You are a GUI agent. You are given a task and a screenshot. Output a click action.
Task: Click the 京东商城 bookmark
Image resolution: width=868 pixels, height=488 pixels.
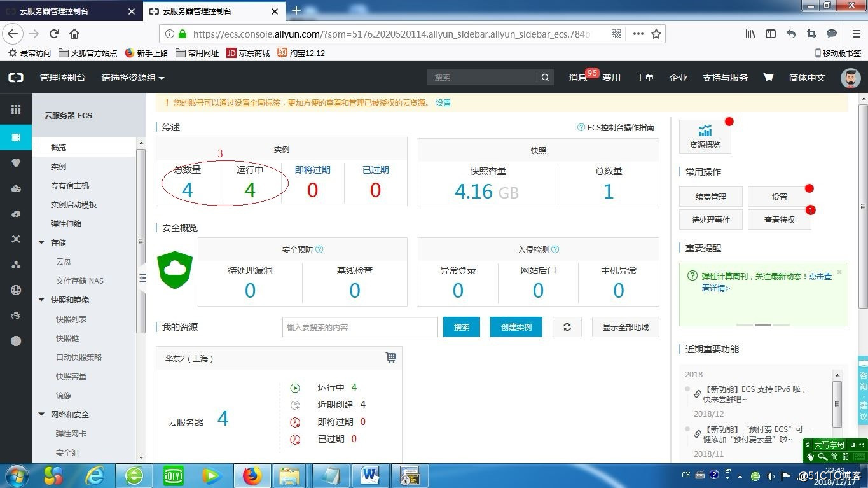coord(249,53)
